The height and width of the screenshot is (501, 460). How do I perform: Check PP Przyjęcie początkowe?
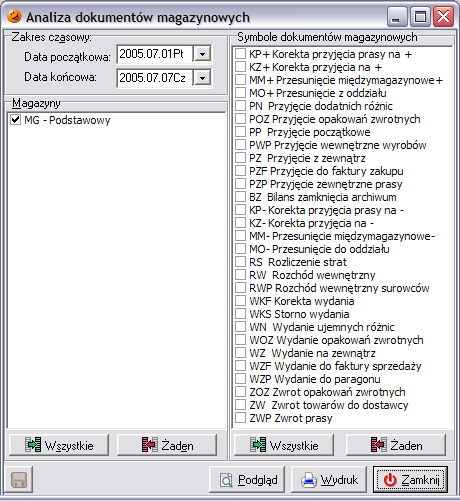tap(240, 132)
